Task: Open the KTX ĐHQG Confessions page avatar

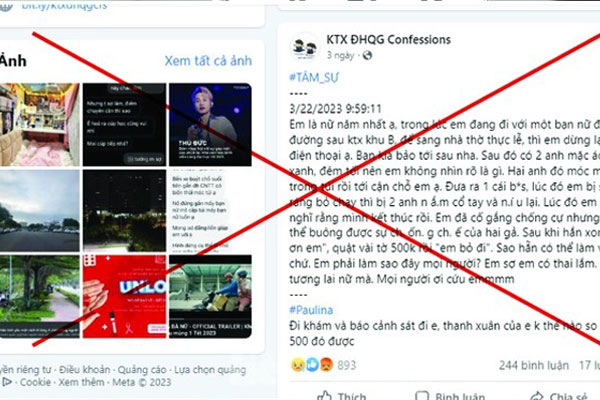Action: (x=305, y=47)
